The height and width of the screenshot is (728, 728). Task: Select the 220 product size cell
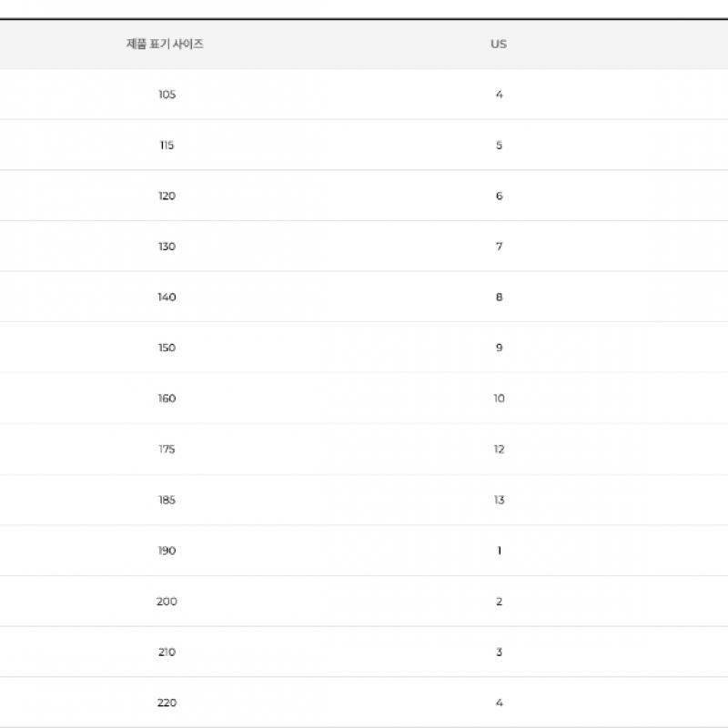[x=167, y=703]
